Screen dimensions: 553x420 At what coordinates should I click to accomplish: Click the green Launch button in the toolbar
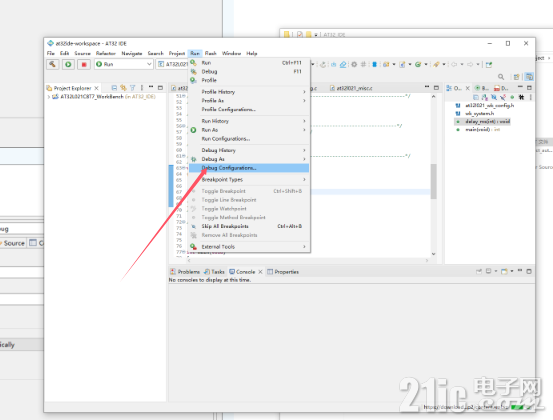click(x=68, y=64)
